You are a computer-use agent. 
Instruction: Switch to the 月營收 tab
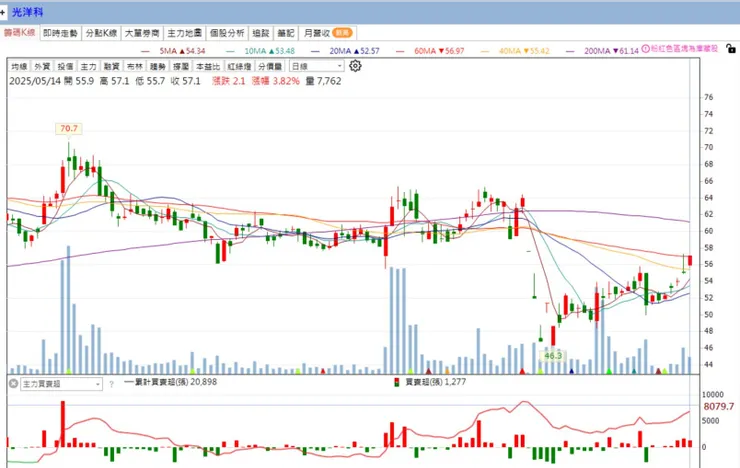coord(328,33)
